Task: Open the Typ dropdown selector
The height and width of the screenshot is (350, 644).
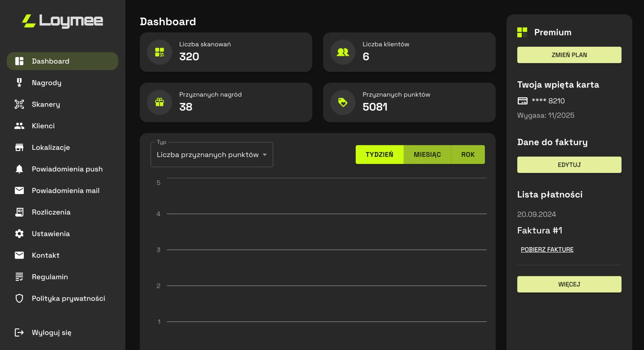Action: 208,155
